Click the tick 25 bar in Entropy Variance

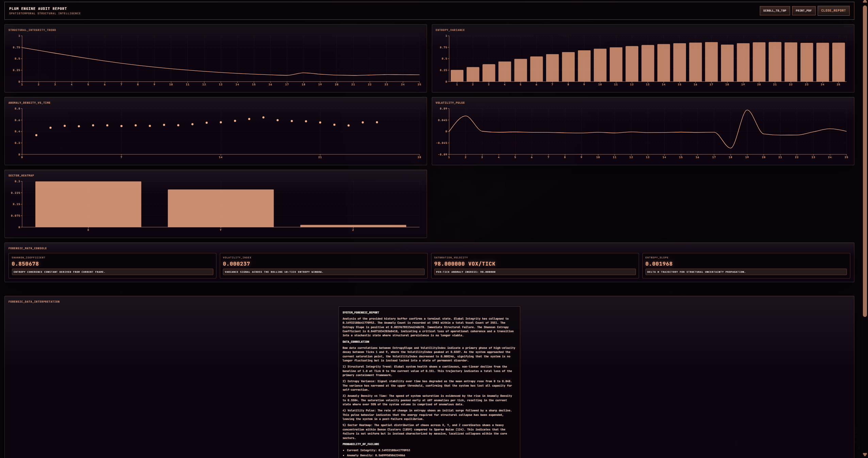pyautogui.click(x=838, y=62)
